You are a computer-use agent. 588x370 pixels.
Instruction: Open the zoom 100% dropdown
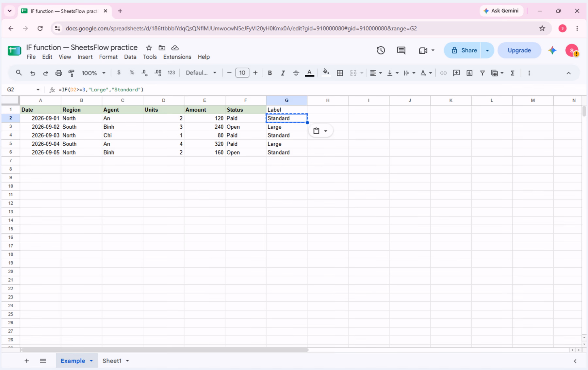point(93,73)
